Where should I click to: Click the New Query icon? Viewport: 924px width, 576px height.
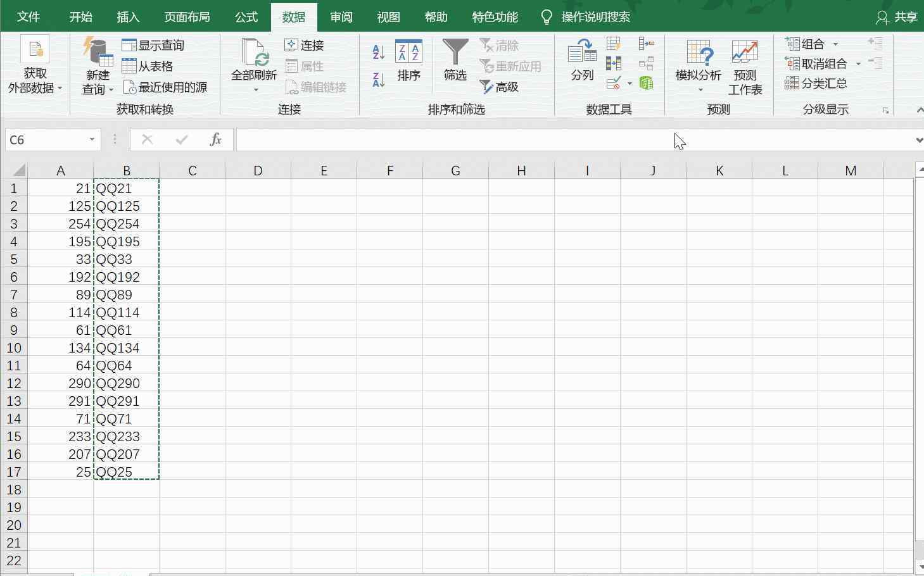pyautogui.click(x=98, y=52)
